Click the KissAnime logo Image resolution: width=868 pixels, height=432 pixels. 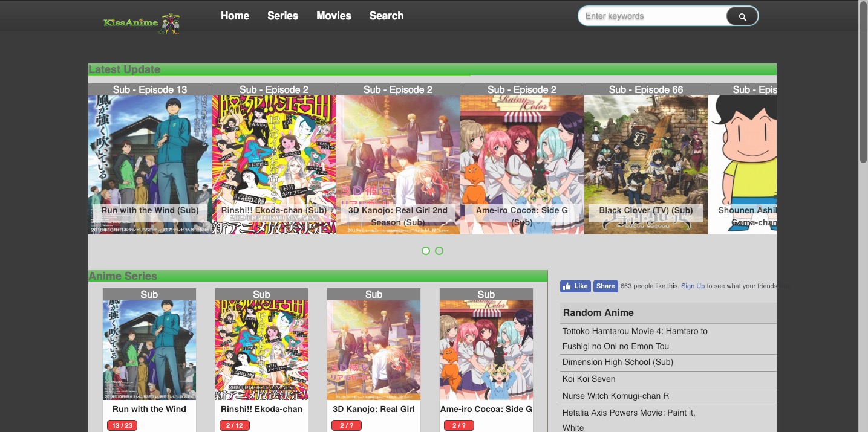142,23
